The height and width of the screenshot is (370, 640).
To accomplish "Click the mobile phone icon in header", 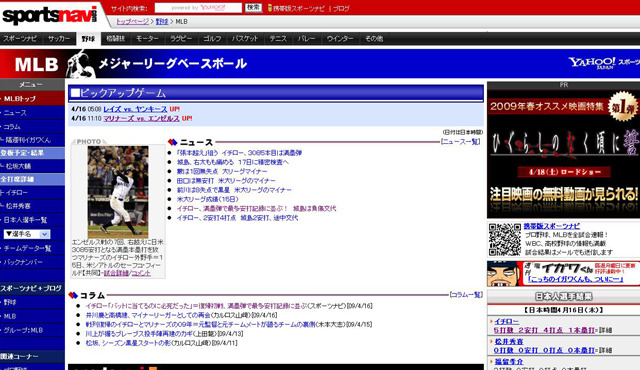I will (270, 8).
